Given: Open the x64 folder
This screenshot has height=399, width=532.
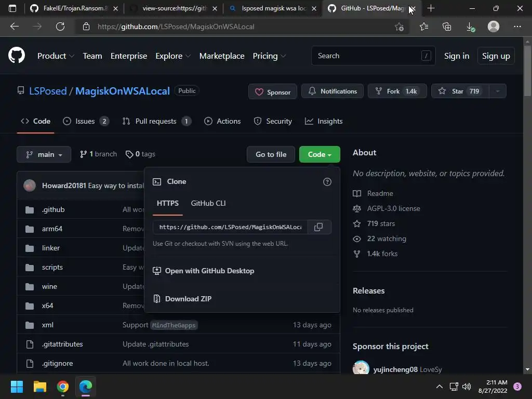Looking at the screenshot, I should 47,305.
